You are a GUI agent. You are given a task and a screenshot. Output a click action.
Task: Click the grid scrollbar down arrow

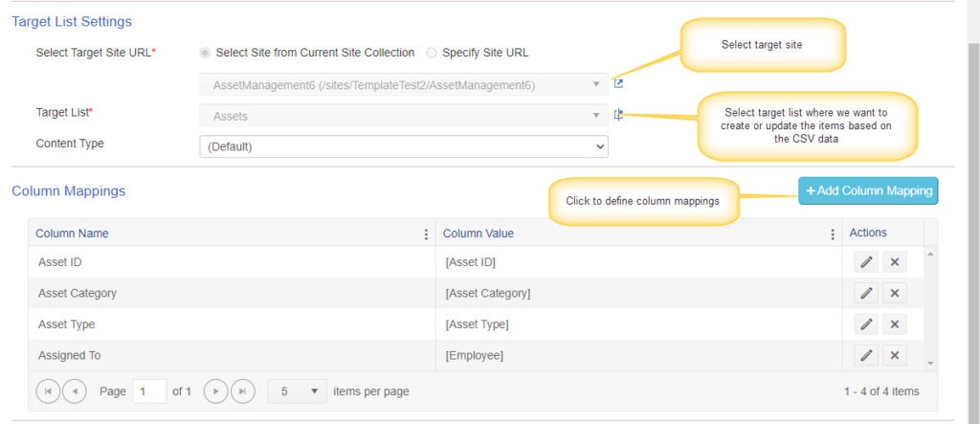click(x=930, y=363)
